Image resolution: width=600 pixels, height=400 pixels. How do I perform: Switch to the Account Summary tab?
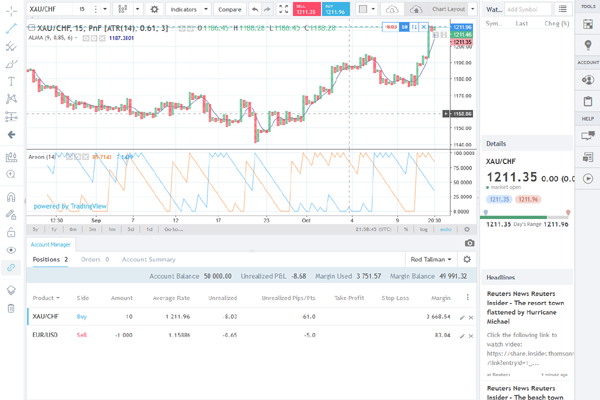[148, 260]
